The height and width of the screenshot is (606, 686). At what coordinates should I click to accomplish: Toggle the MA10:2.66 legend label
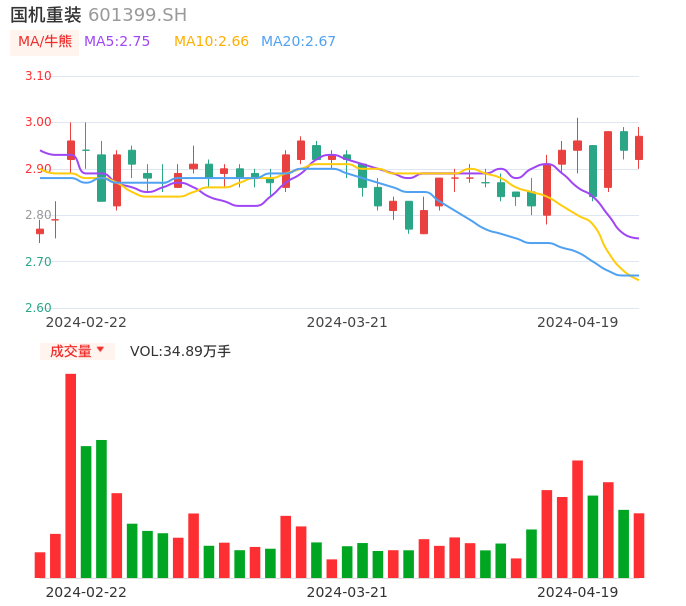coord(211,42)
